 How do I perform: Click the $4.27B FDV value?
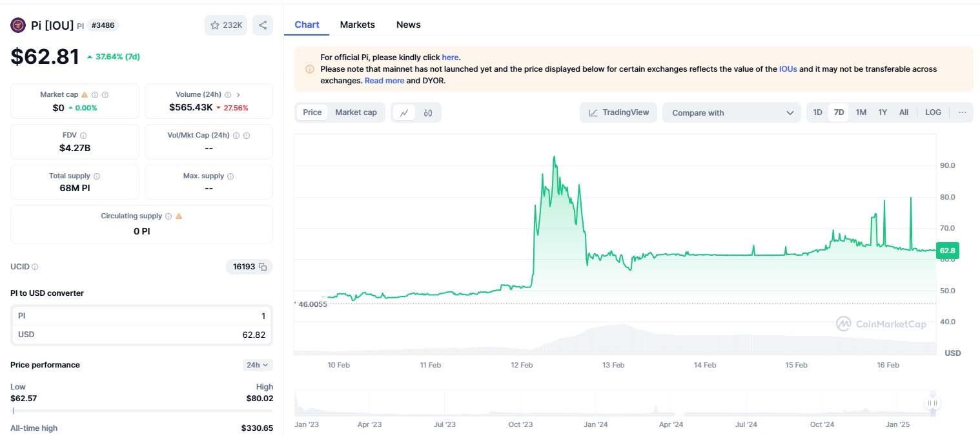pyautogui.click(x=75, y=148)
